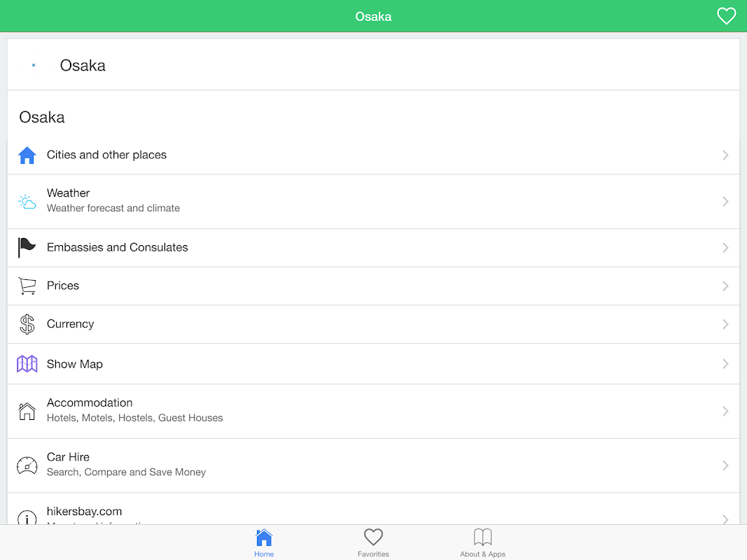
Task: Click chevron on Prices row
Action: point(725,286)
